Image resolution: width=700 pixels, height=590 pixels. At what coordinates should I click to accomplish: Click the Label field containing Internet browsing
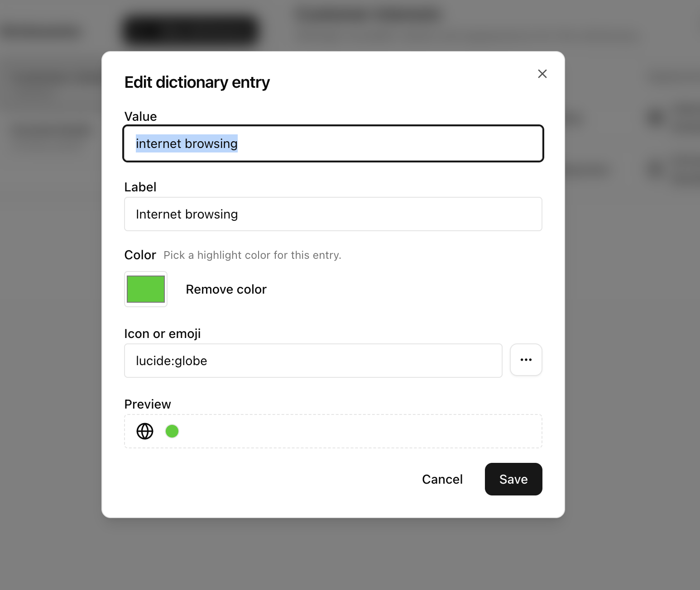point(333,214)
